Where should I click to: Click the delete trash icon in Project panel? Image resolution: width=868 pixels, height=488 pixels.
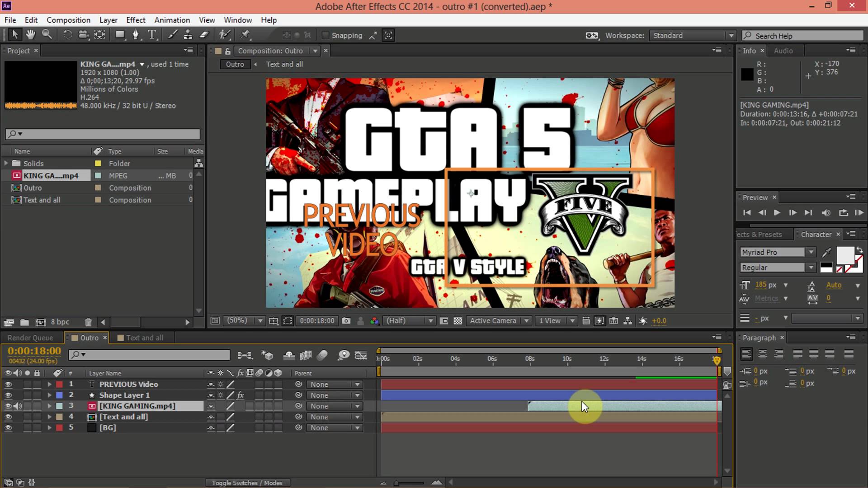coord(88,322)
